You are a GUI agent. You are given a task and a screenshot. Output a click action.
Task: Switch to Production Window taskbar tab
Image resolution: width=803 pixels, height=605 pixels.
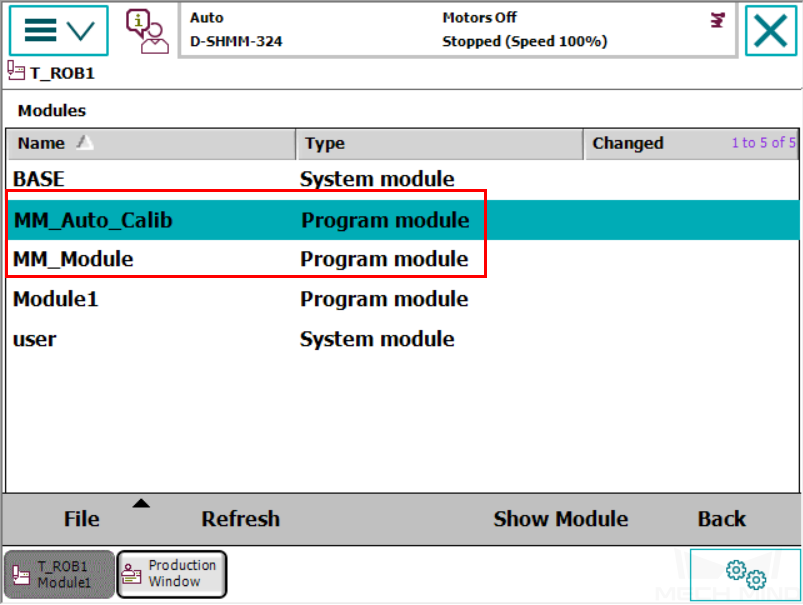pos(172,574)
